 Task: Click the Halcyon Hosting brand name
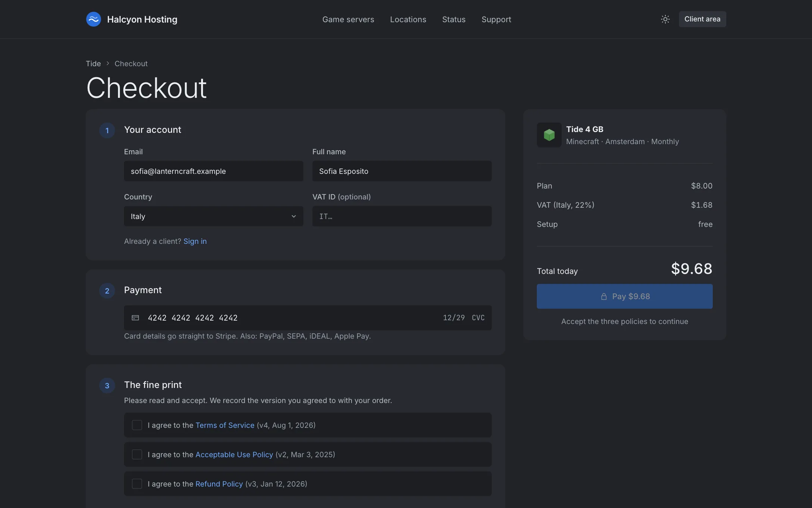[x=142, y=20]
